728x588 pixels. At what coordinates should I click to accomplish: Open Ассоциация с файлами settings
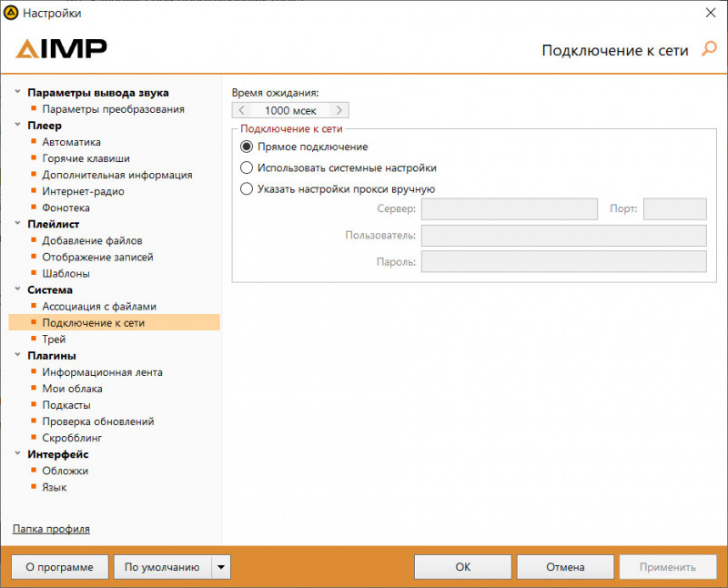(x=99, y=306)
